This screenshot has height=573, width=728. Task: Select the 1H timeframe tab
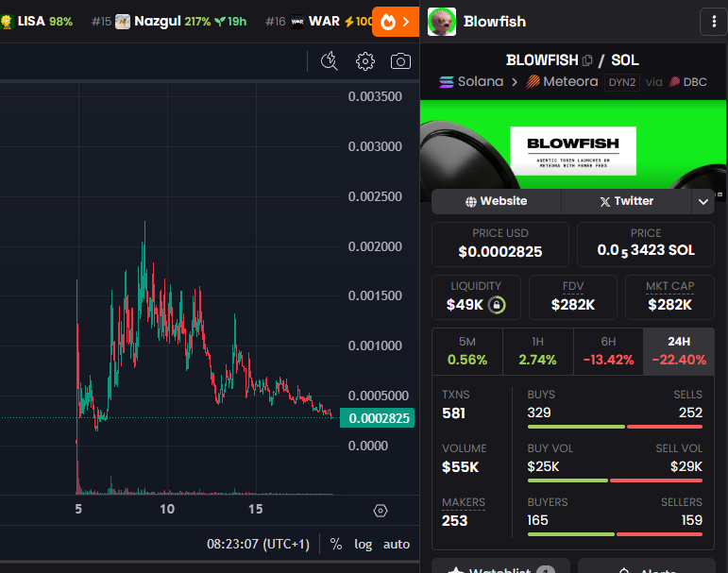click(x=537, y=351)
